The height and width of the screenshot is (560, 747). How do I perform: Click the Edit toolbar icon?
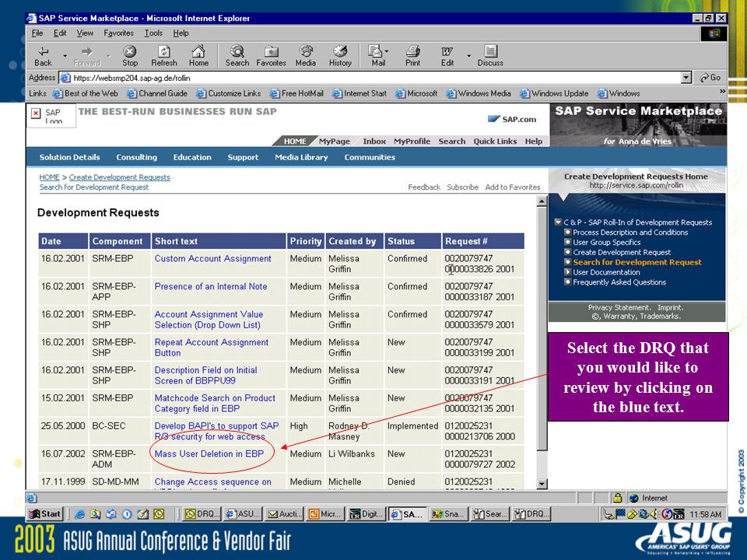click(447, 56)
